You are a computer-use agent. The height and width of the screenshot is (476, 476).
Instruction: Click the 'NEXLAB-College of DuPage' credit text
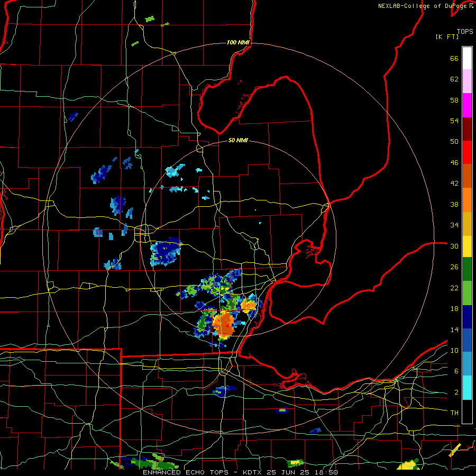[423, 6]
